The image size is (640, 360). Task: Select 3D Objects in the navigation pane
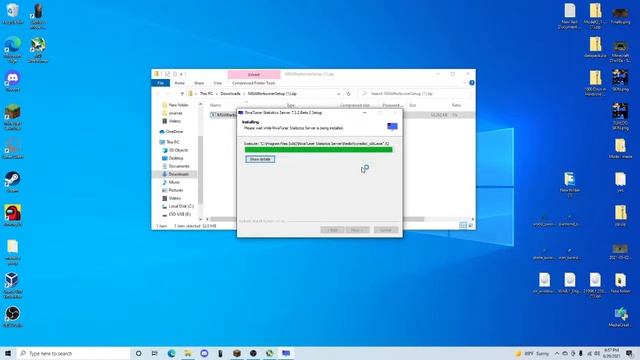[x=176, y=150]
